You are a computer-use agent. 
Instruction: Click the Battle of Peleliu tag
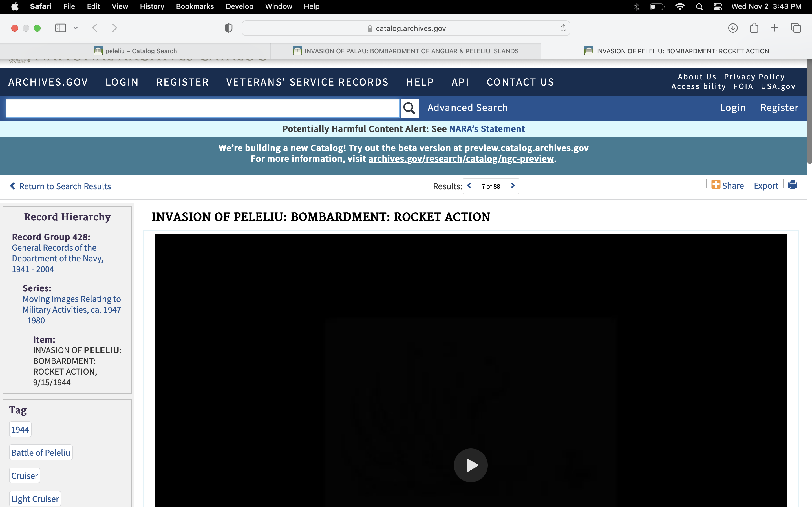point(41,453)
